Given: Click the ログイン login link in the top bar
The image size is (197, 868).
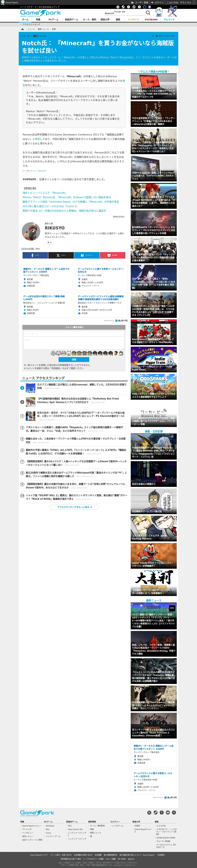Looking at the screenshot, I should [157, 2].
